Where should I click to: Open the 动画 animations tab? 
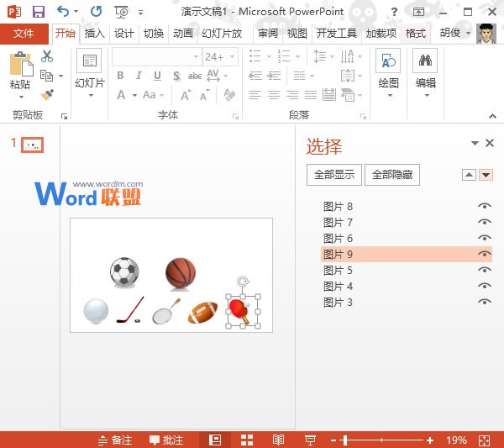pos(183,33)
